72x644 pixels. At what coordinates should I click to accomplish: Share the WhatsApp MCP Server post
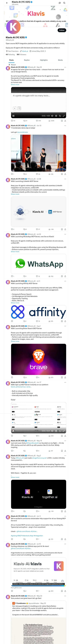[x=65, y=276]
